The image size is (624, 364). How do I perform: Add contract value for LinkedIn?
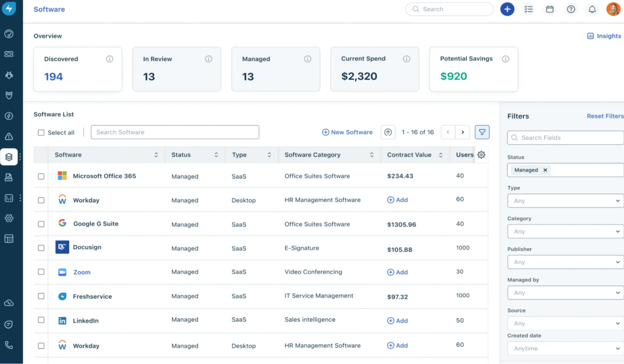pyautogui.click(x=397, y=321)
